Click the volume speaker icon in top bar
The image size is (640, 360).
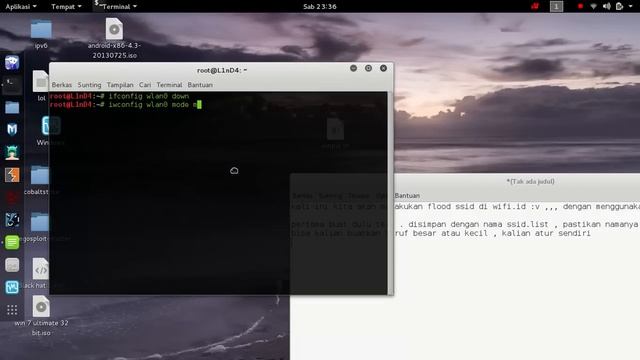pos(607,6)
